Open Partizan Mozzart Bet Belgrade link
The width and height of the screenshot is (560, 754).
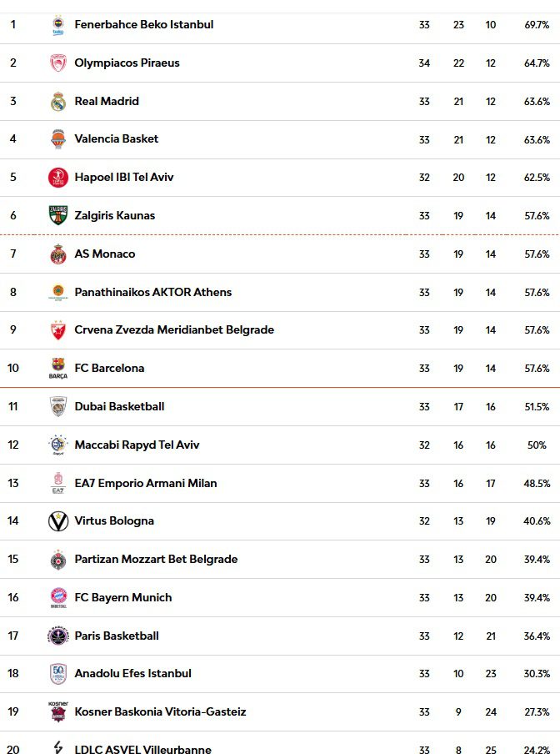coord(156,560)
